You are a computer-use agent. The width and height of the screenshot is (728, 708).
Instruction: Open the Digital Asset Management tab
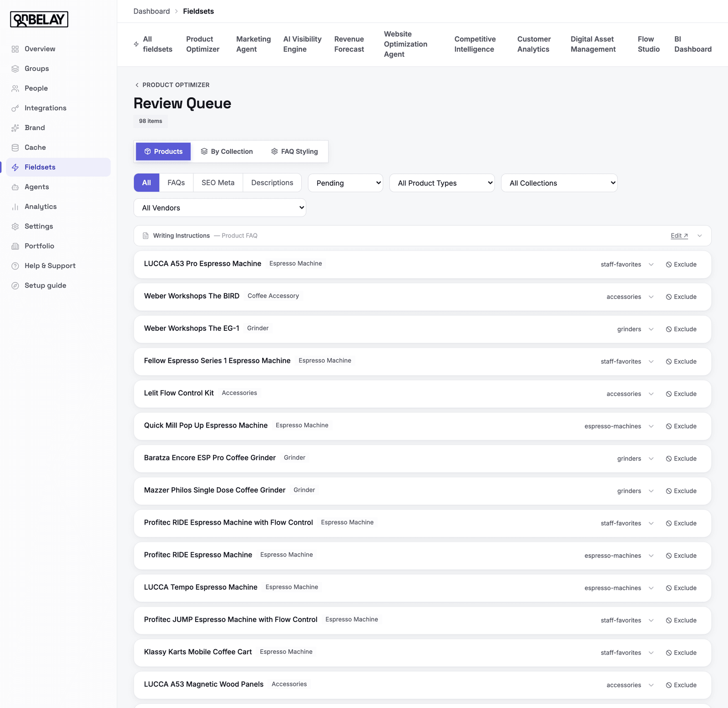point(593,44)
